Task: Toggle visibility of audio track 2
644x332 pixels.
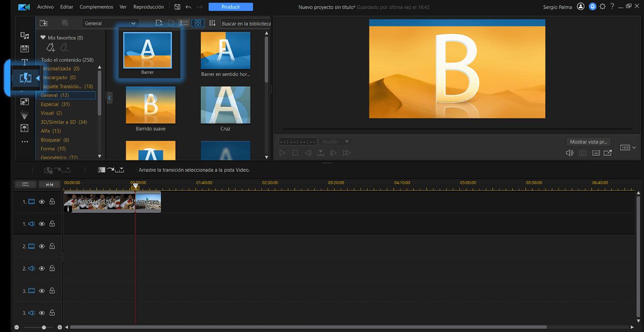Action: 42,268
